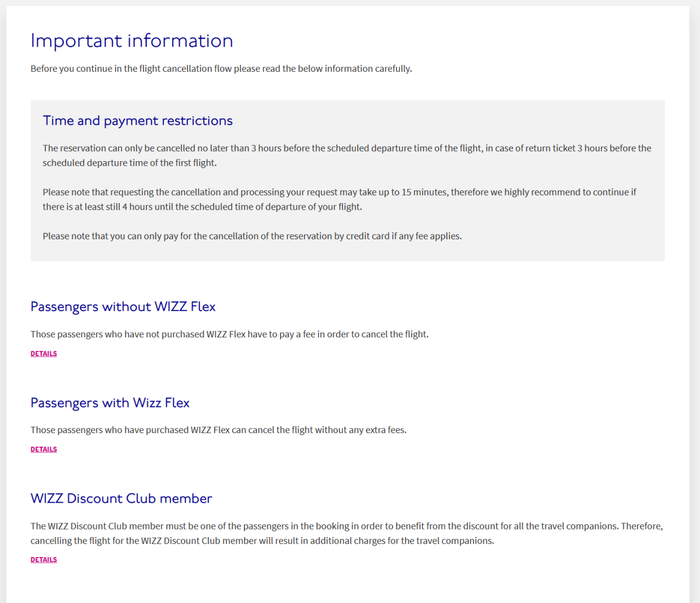Click the sentence about not purchasing WIZZ Flex
Viewport: 700px width, 603px height.
click(229, 334)
